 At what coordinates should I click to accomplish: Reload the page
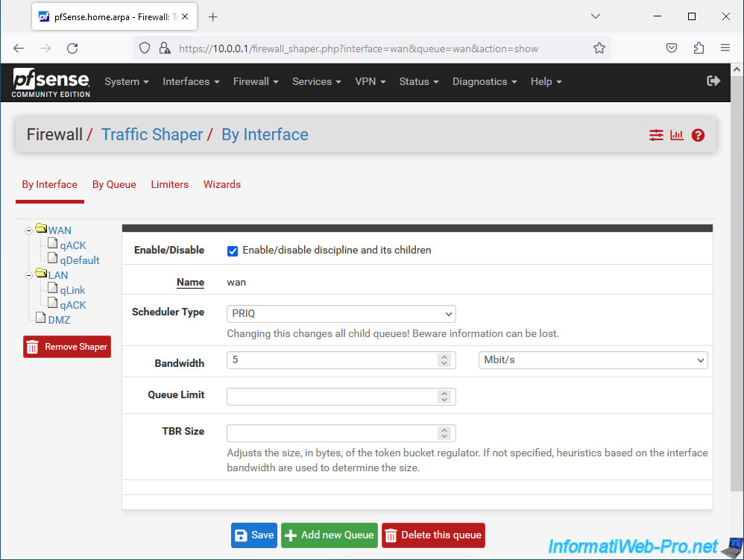coord(72,48)
